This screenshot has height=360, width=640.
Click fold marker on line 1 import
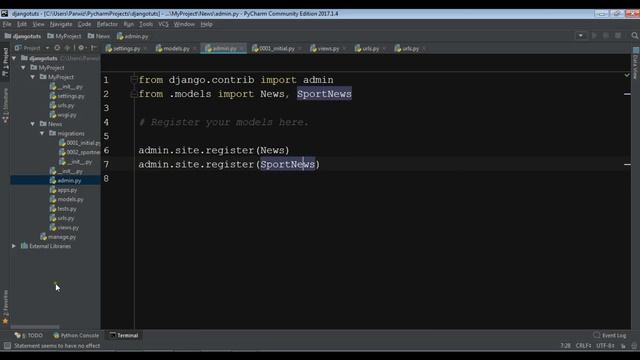click(x=133, y=80)
